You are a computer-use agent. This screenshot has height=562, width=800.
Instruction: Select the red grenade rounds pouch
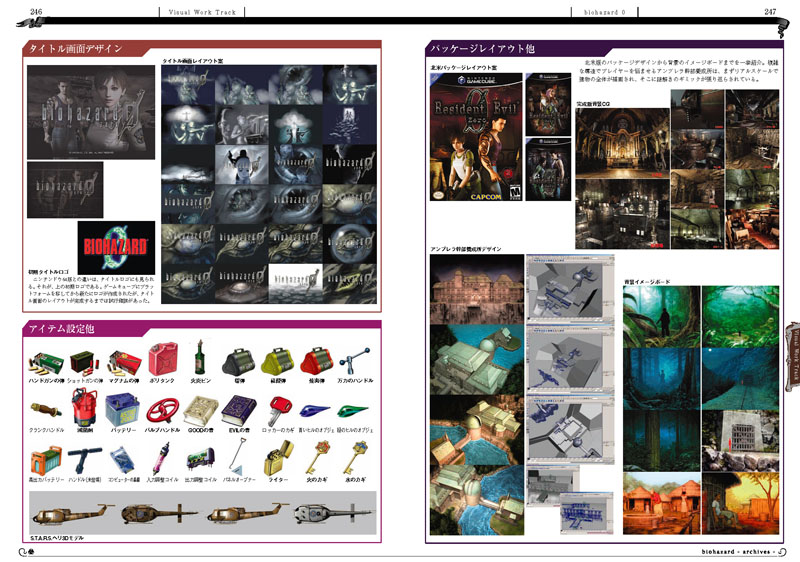click(x=316, y=362)
